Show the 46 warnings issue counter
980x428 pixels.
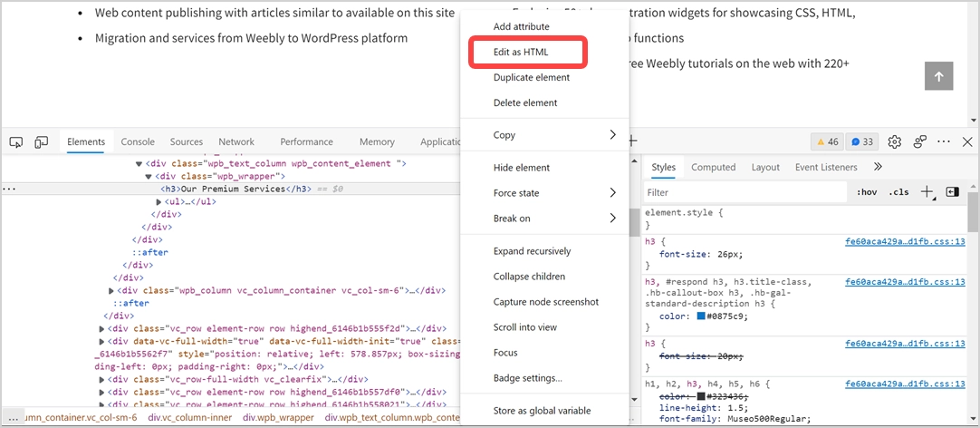(x=828, y=142)
